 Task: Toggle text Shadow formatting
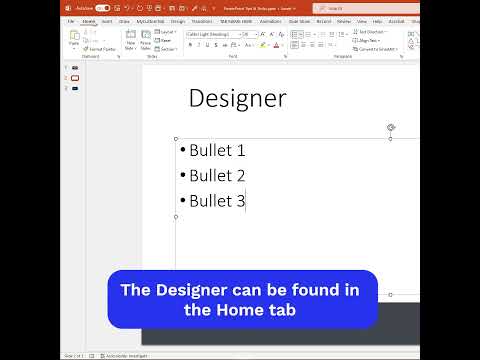click(216, 45)
